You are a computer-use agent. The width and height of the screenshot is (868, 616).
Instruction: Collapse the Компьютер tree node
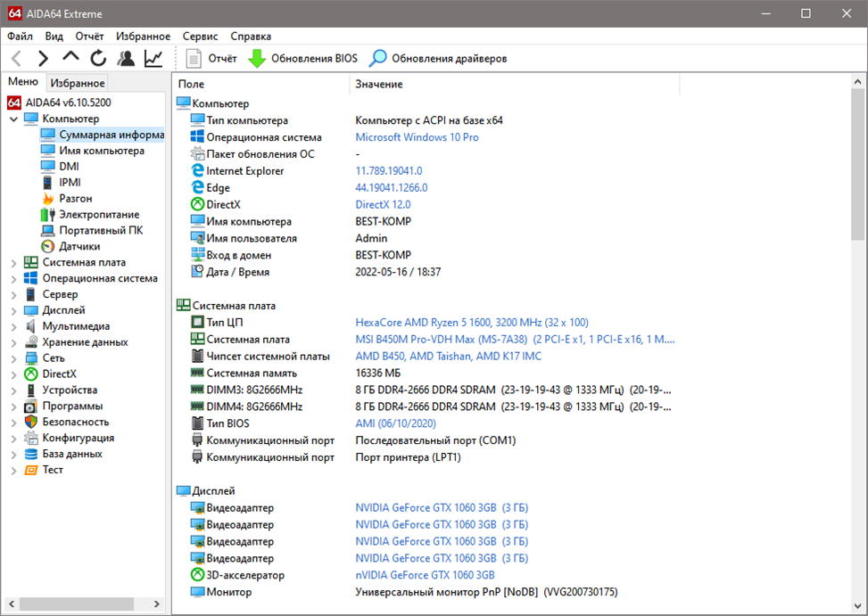tap(14, 119)
